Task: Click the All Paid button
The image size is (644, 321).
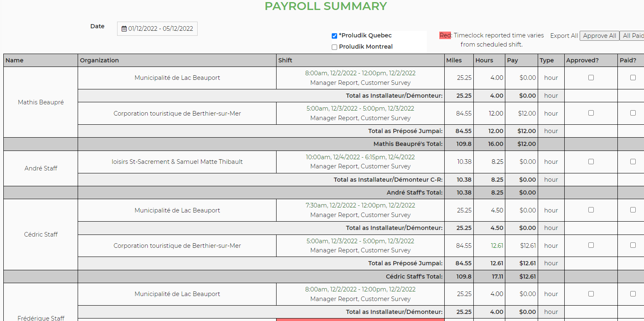Action: click(x=632, y=36)
